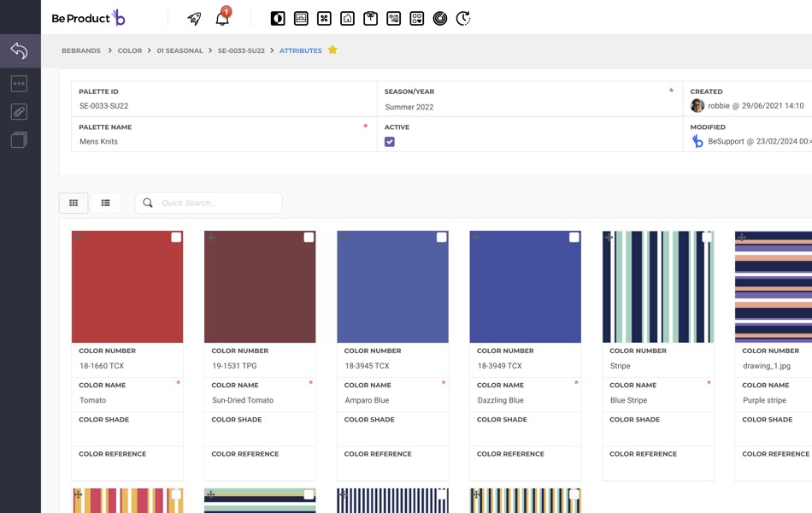Uncheck the Active checkbox
Image resolution: width=812 pixels, height=513 pixels.
coord(390,141)
